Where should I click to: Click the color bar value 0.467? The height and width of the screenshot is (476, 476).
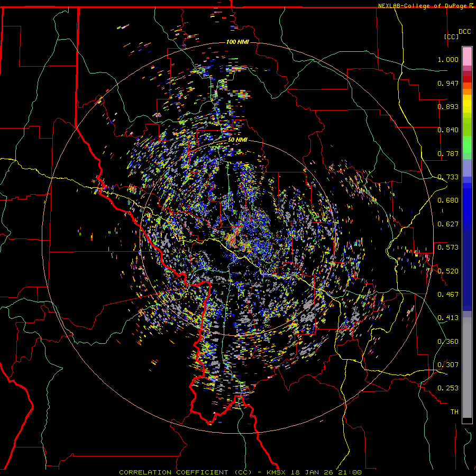point(448,295)
